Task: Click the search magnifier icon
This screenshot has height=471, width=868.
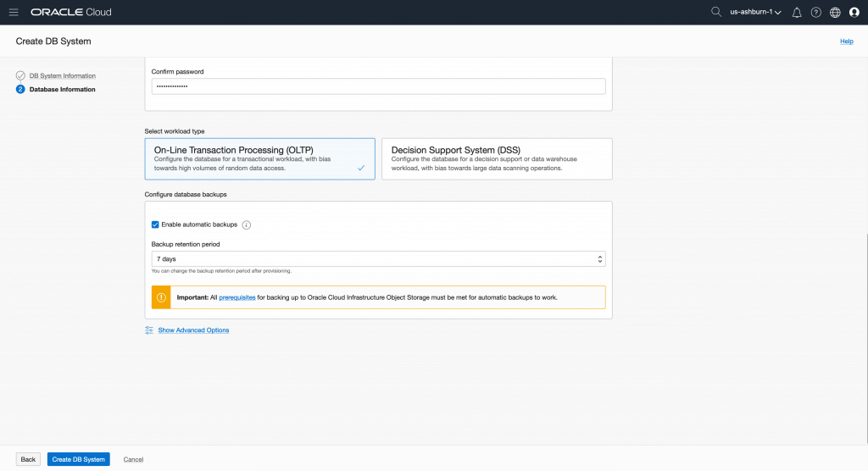Action: coord(716,12)
